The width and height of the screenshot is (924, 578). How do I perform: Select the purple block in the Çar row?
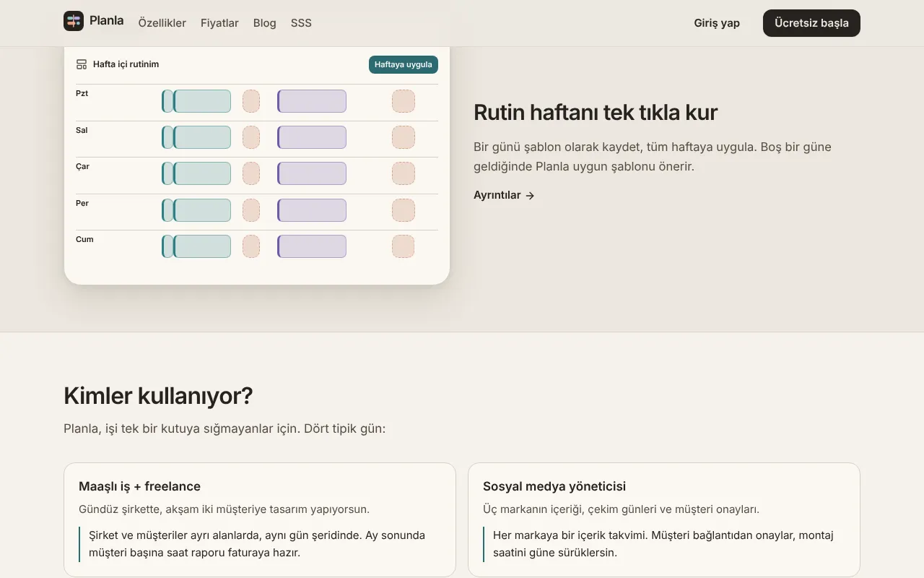coord(312,173)
